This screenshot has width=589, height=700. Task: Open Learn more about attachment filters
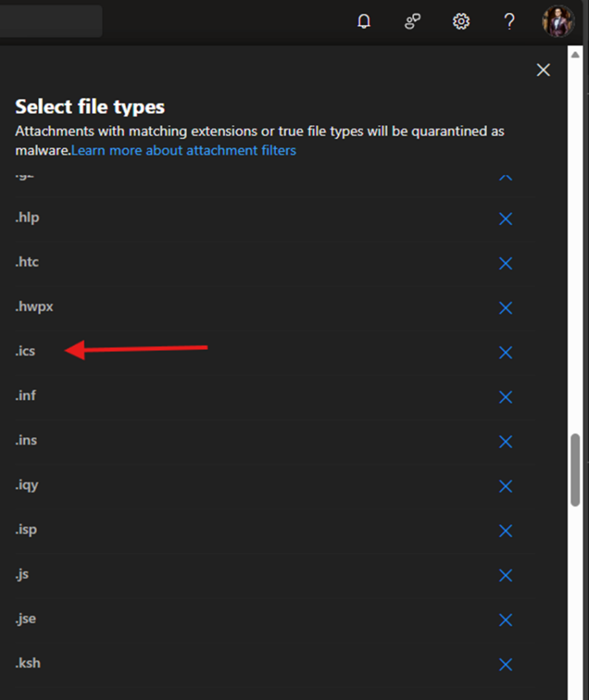point(184,150)
